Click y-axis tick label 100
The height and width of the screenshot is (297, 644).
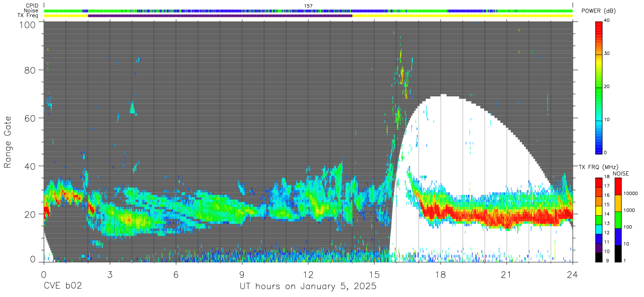tap(27, 25)
